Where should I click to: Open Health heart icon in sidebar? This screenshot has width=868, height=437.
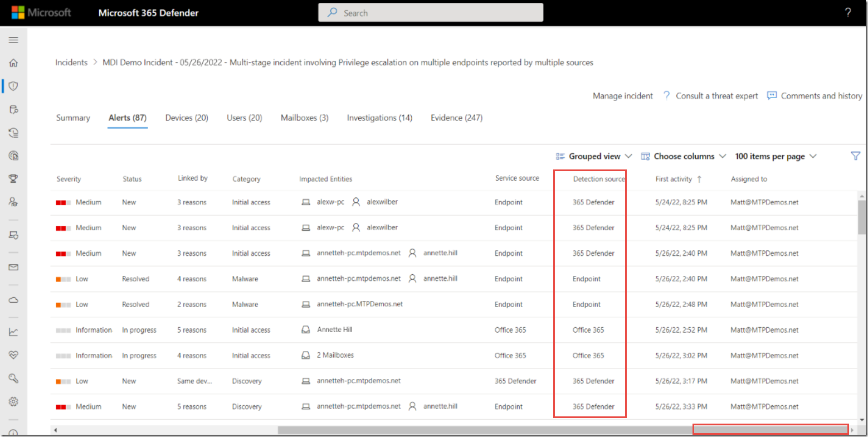point(13,355)
